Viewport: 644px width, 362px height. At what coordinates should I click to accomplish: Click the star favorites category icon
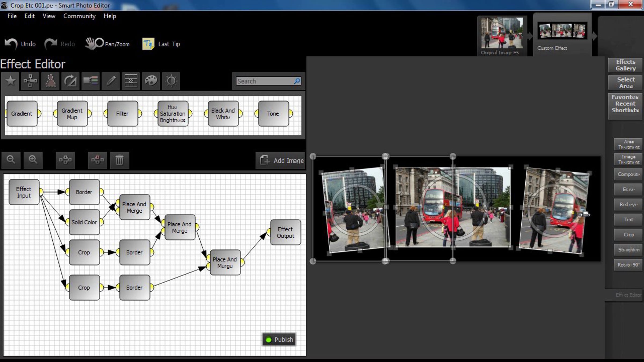(x=10, y=81)
